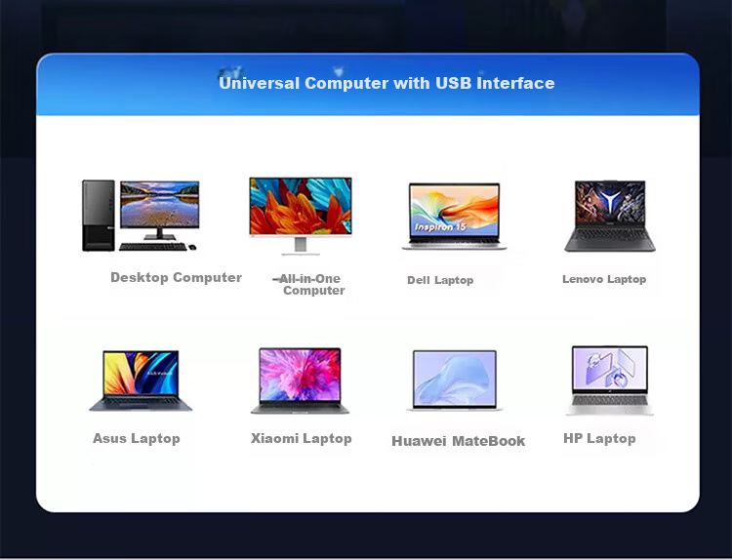Click the "Xiaomi Laptop" label

pos(302,438)
